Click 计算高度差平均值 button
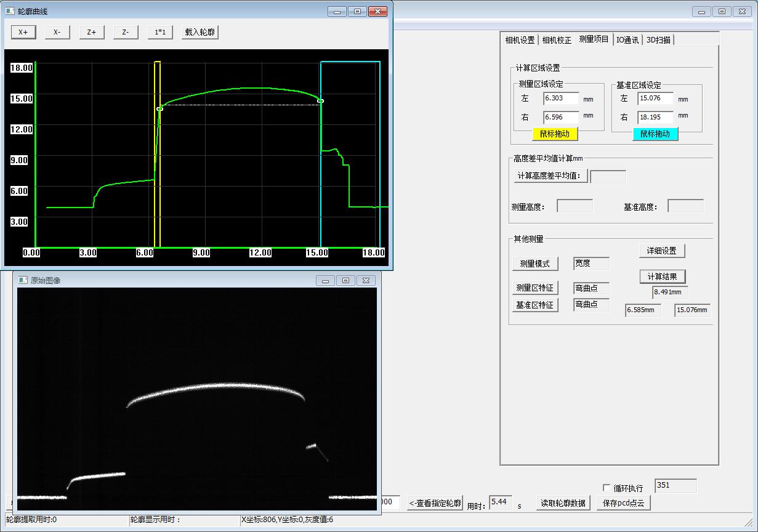The image size is (758, 532). (x=550, y=176)
